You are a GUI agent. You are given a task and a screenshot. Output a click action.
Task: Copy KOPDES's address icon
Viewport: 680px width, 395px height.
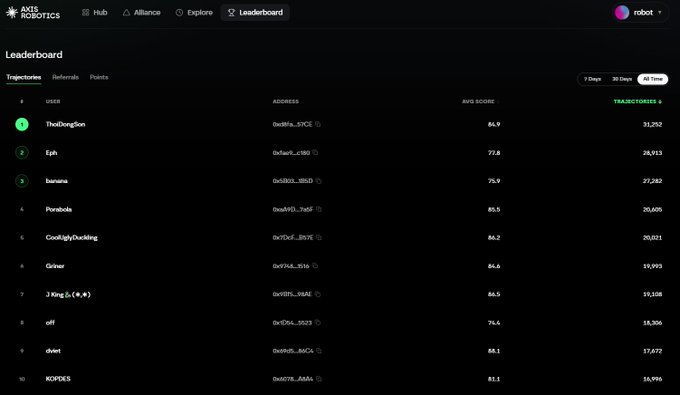tap(319, 379)
